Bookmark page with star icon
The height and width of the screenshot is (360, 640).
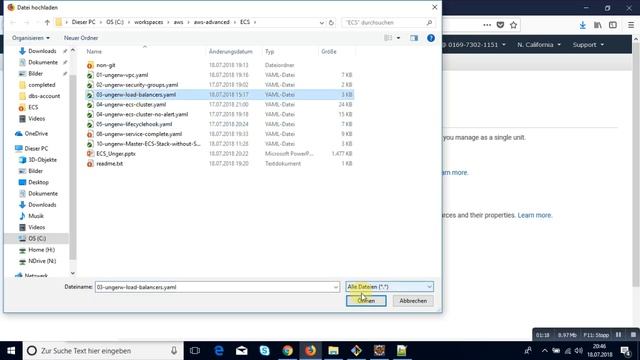[513, 25]
